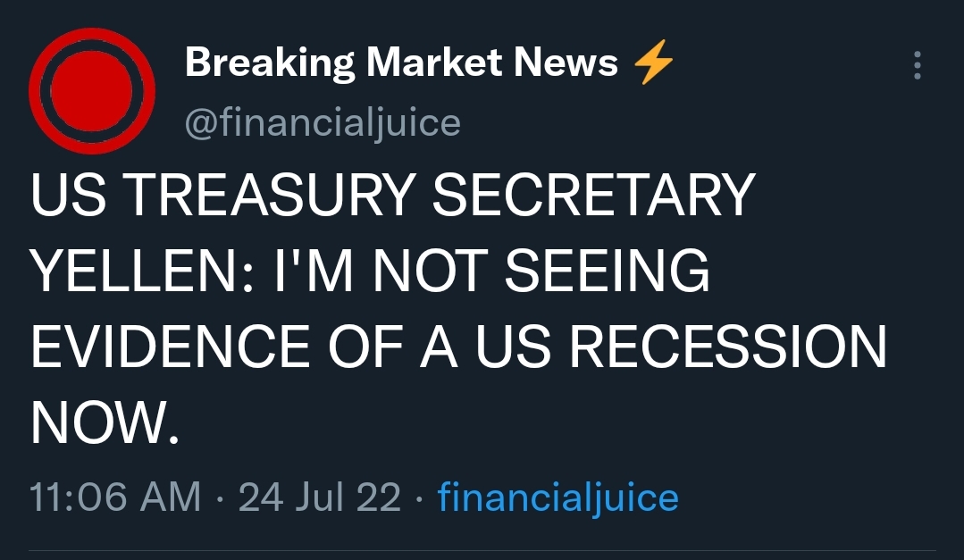
Task: Click the inner red circle of the avatar
Action: pos(91,91)
